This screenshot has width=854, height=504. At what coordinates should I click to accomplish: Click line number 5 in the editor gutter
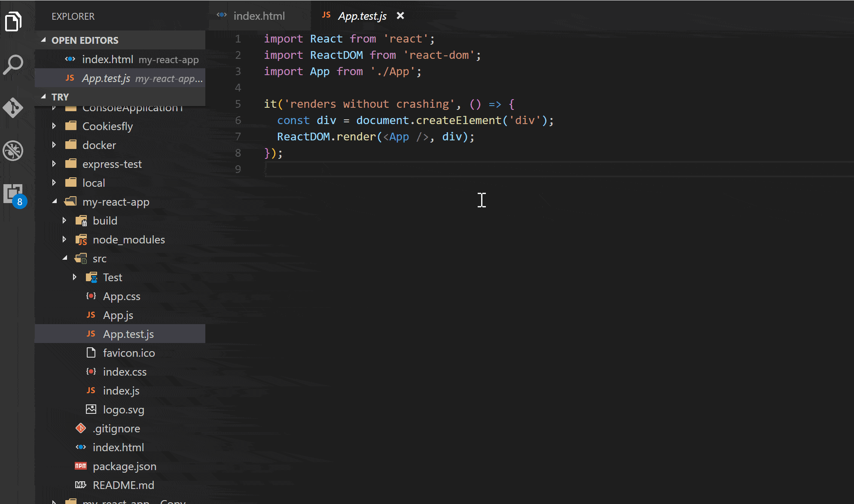pyautogui.click(x=238, y=104)
